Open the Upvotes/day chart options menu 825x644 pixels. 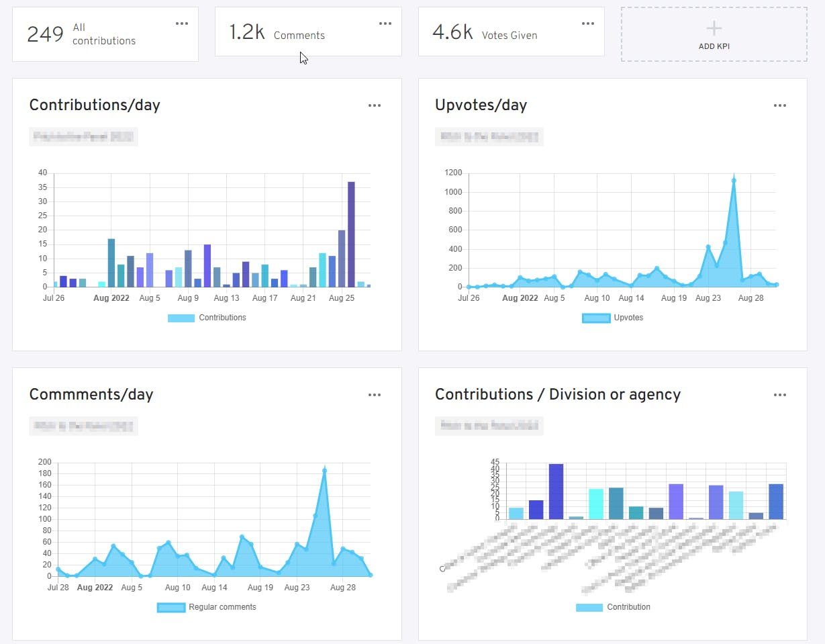(779, 105)
